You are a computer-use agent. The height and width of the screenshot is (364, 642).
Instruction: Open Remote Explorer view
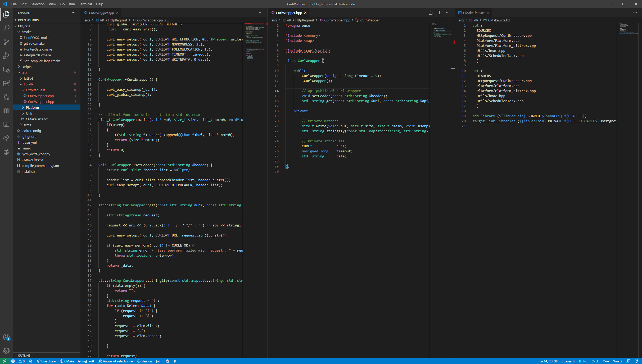coord(6,69)
